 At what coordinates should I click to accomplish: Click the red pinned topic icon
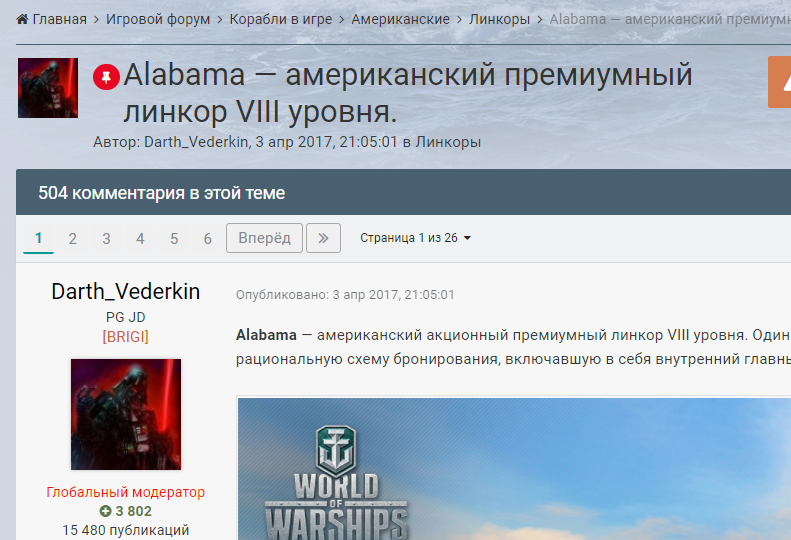coord(106,77)
